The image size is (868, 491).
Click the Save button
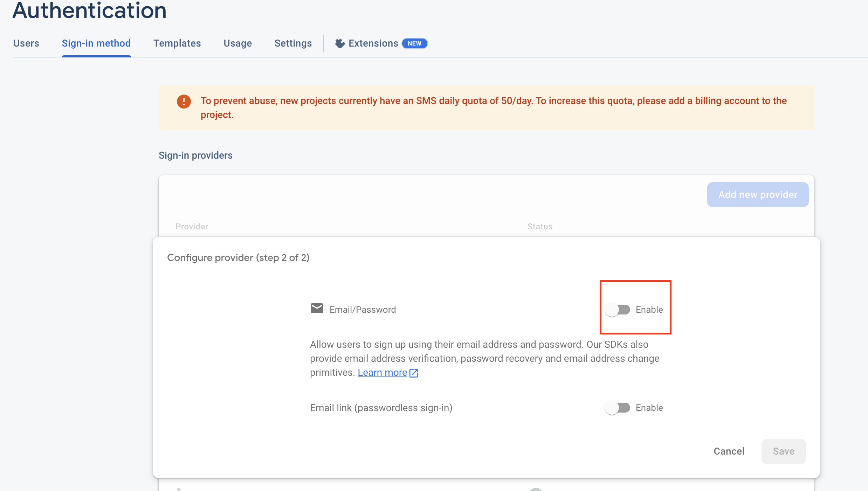pos(783,451)
